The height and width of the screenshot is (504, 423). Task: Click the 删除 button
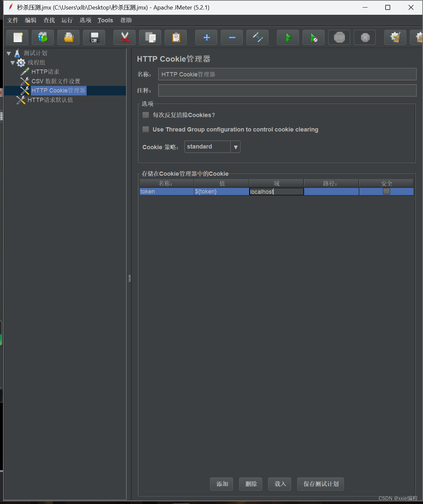coord(251,484)
